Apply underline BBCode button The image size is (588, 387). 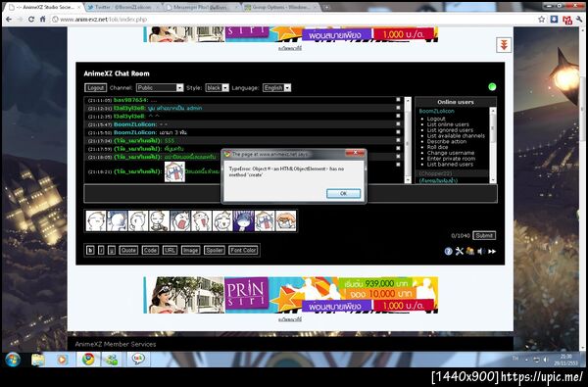(x=112, y=250)
